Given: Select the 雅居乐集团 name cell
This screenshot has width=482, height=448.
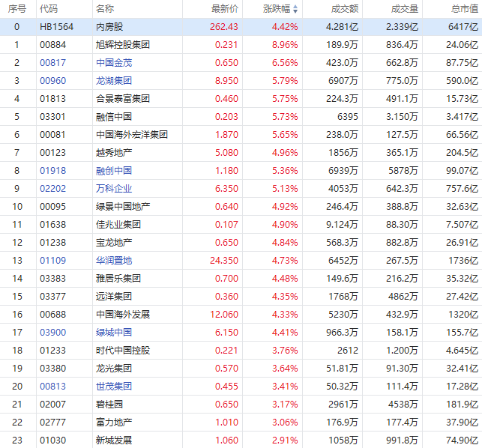Looking at the screenshot, I should tap(118, 279).
